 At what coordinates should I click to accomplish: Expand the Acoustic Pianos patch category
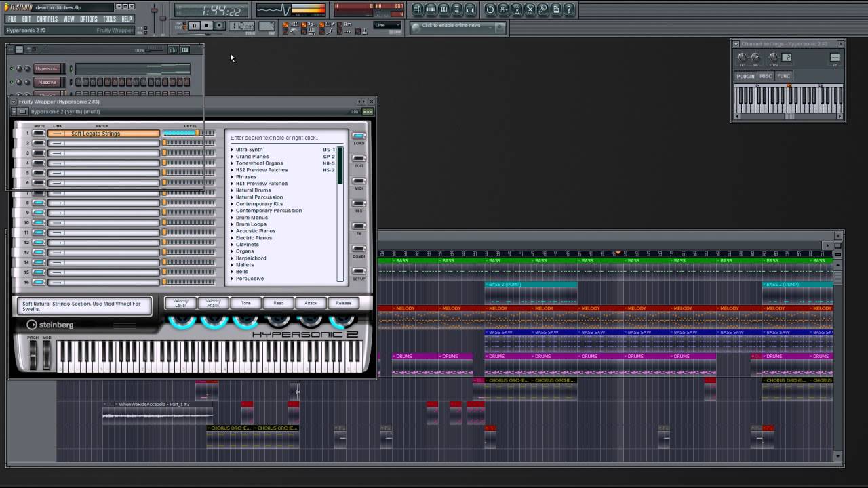[232, 231]
